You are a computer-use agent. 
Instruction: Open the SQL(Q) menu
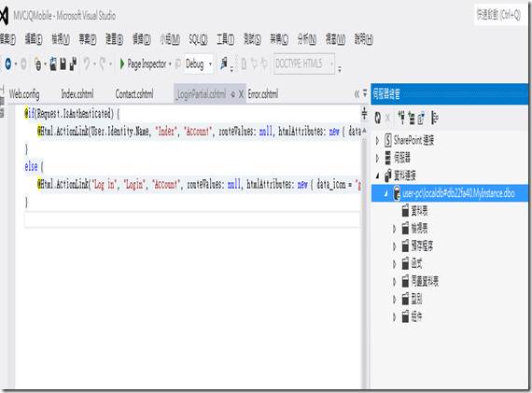point(198,39)
